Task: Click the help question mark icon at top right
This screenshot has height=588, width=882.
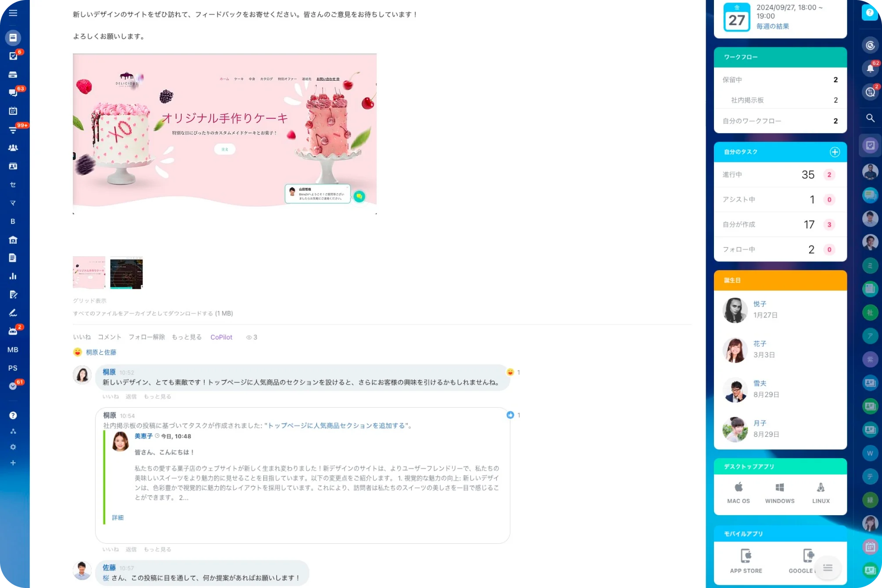Action: [x=871, y=12]
